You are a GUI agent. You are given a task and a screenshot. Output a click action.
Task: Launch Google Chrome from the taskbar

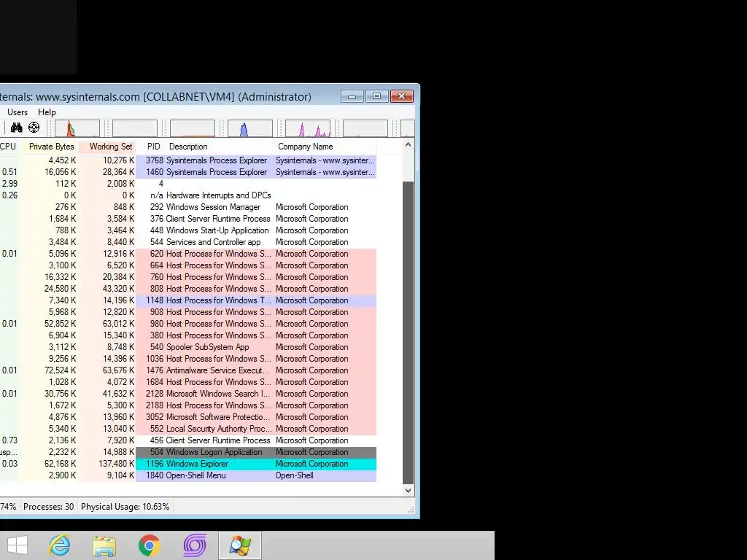[149, 545]
